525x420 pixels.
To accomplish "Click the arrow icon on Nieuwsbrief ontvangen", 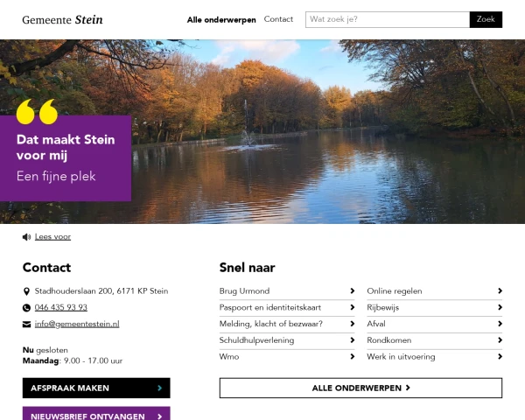I will pyautogui.click(x=160, y=416).
